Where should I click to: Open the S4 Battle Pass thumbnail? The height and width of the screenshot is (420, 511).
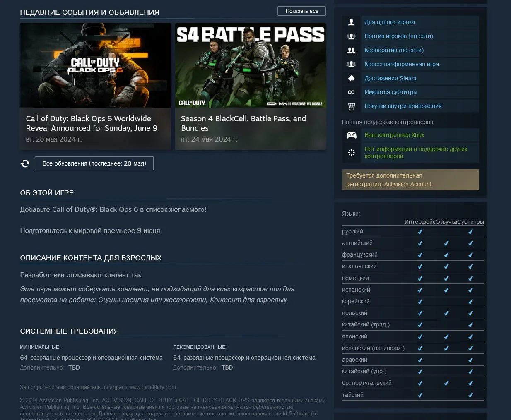point(251,65)
